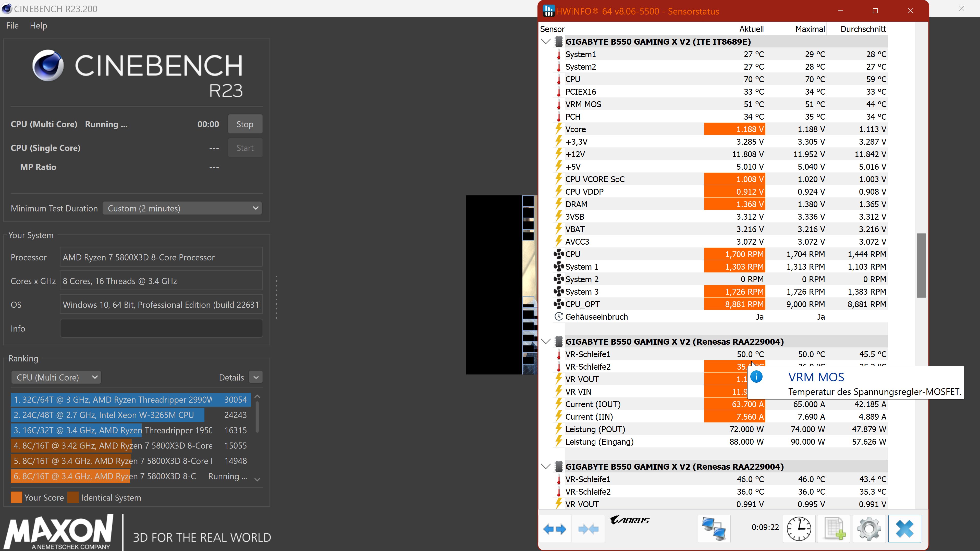Collapse the first Renesas RAA229004 group
This screenshot has width=980, height=551.
pyautogui.click(x=546, y=342)
